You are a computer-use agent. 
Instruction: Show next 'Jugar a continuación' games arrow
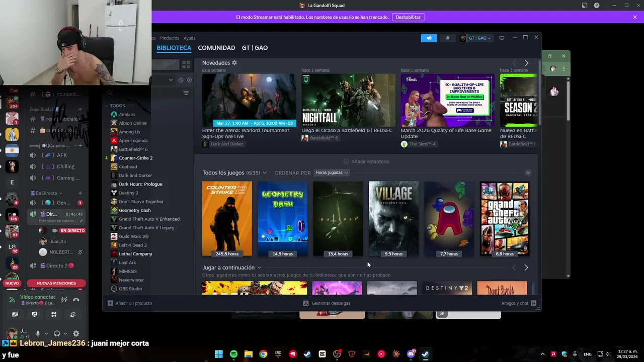click(x=526, y=267)
